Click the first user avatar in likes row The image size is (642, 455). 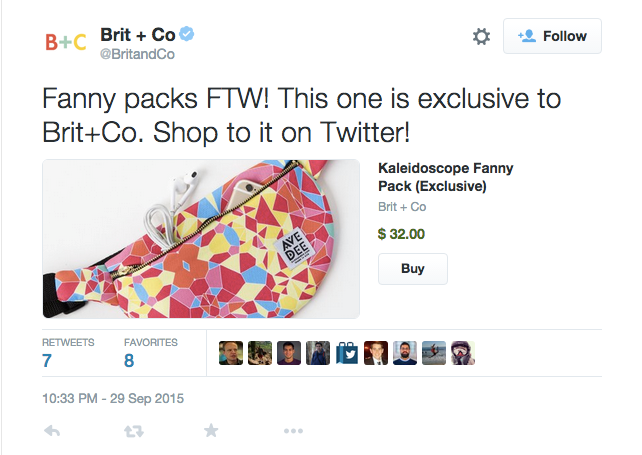coord(231,353)
